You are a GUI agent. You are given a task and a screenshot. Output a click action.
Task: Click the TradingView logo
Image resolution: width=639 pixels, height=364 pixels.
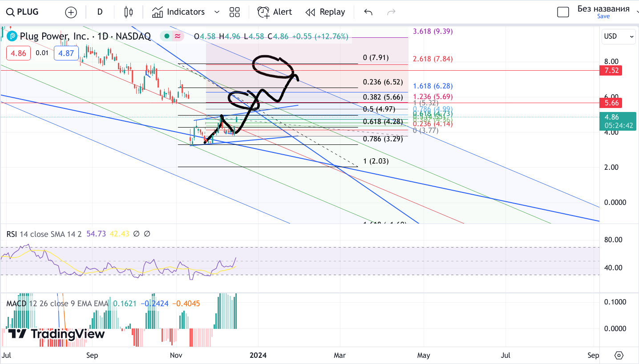click(57, 334)
